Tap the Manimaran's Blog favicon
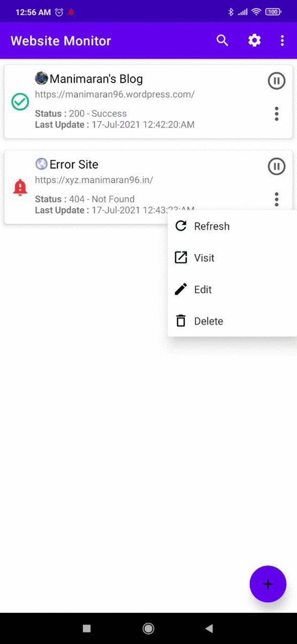 tap(41, 78)
